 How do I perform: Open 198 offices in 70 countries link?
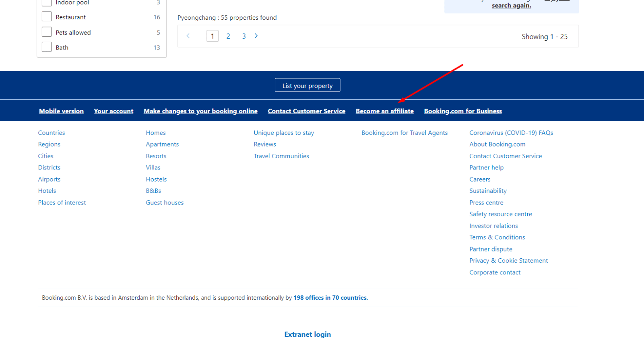point(330,298)
